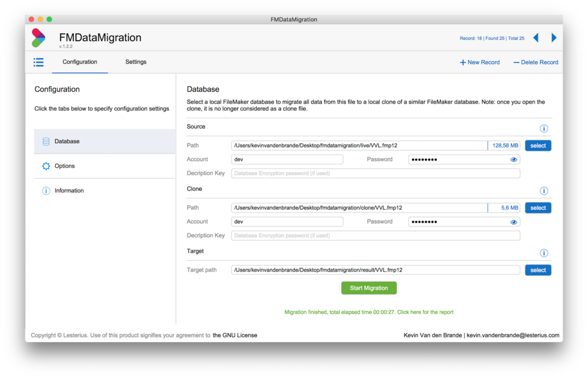
Task: Select the Database sidebar item
Action: click(105, 141)
